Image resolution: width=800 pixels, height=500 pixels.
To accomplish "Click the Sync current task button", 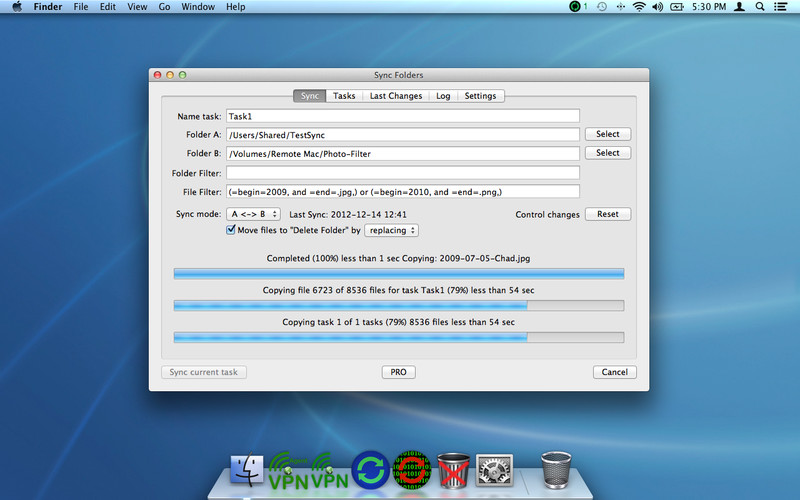I will coord(204,372).
